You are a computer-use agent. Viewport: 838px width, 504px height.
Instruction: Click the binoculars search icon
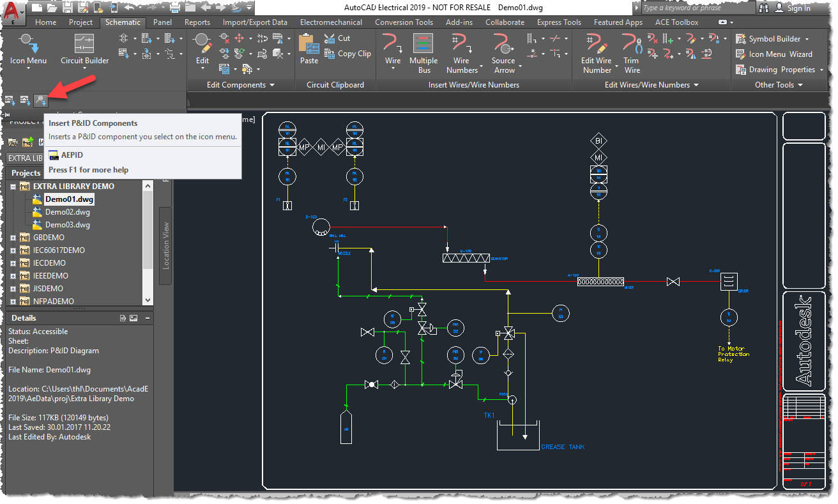click(x=765, y=8)
